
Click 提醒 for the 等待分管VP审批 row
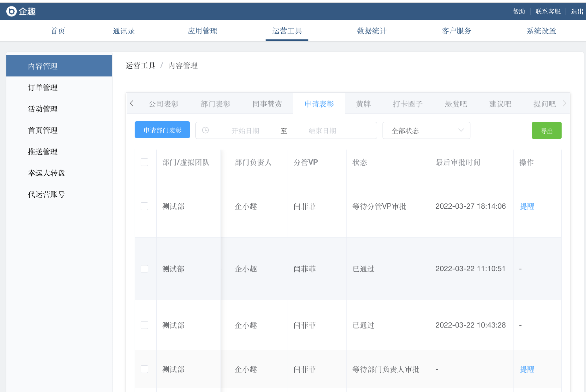[527, 206]
